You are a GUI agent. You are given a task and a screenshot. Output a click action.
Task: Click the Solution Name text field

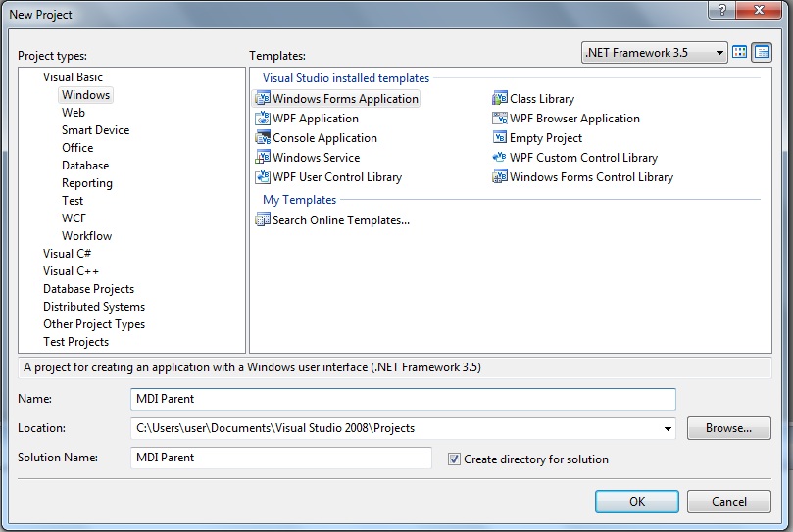(280, 458)
